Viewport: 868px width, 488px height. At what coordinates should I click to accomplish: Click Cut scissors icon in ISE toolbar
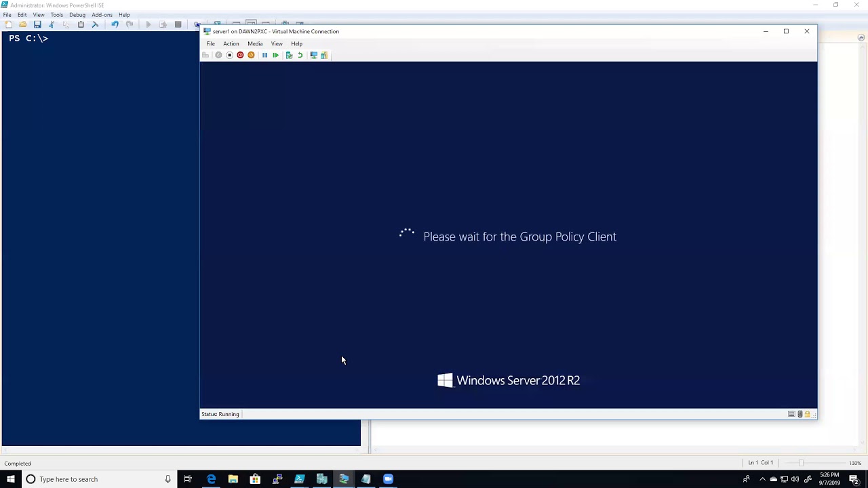click(52, 24)
